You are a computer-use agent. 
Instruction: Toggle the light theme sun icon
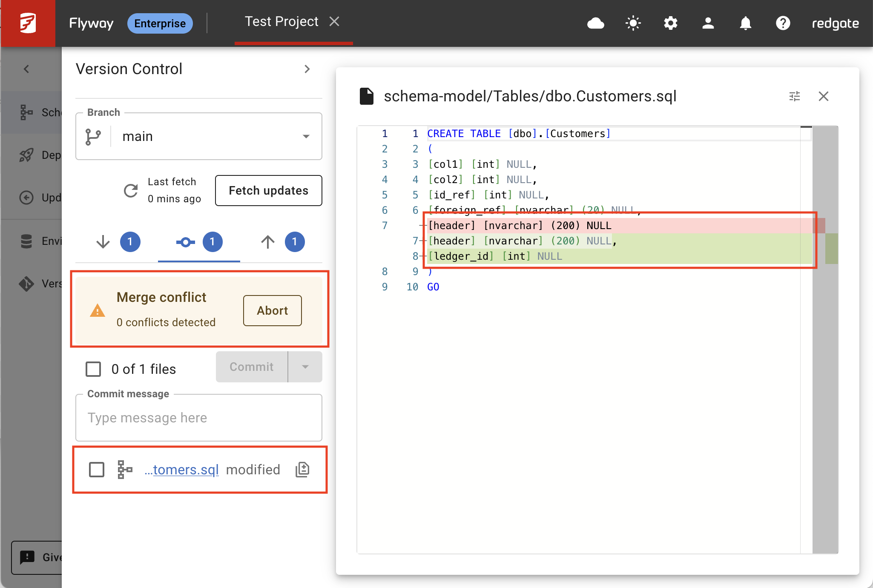coord(633,23)
